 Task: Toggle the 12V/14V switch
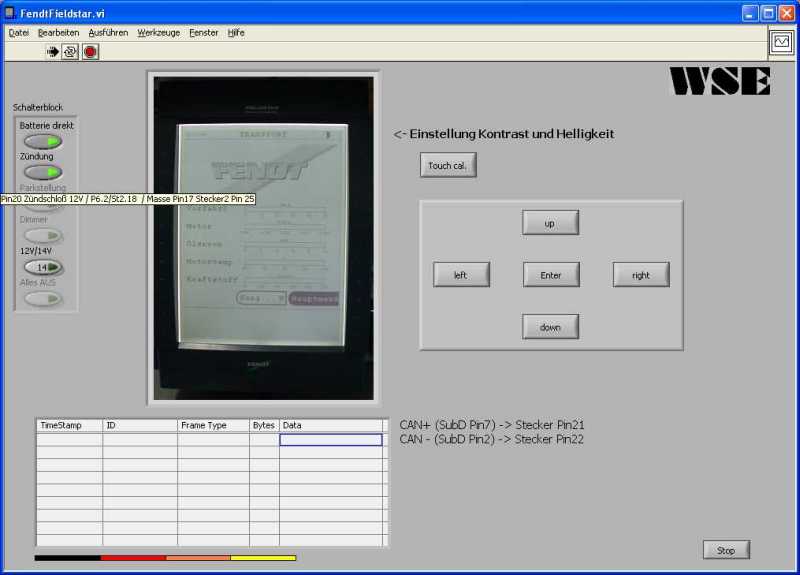pos(43,267)
